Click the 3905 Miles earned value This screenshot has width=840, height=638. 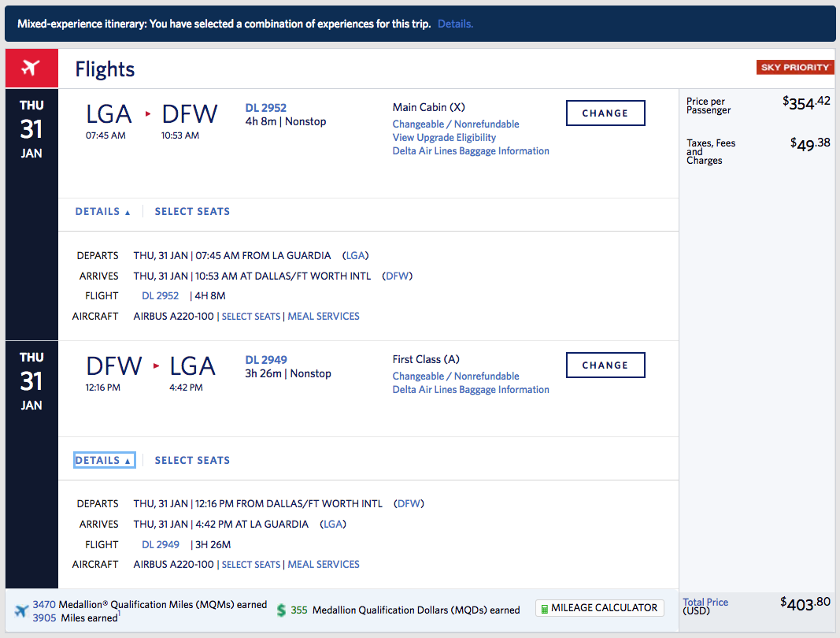click(44, 618)
